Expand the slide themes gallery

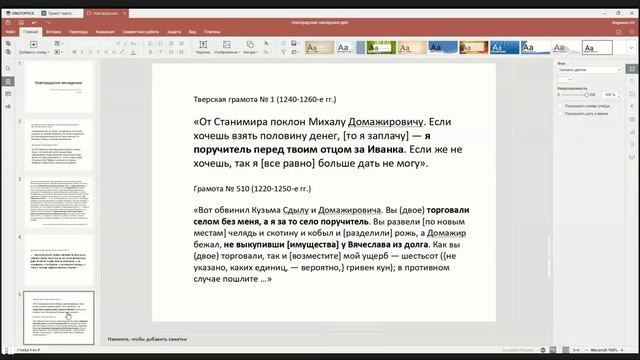point(631,48)
